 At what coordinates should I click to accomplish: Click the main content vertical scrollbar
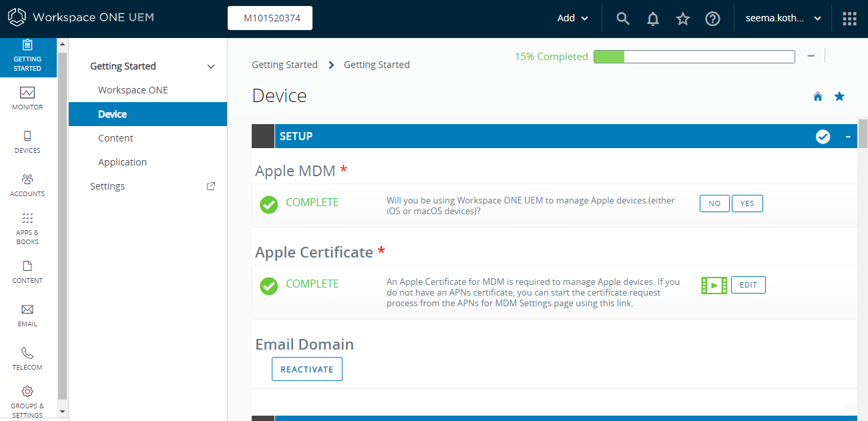(x=863, y=133)
